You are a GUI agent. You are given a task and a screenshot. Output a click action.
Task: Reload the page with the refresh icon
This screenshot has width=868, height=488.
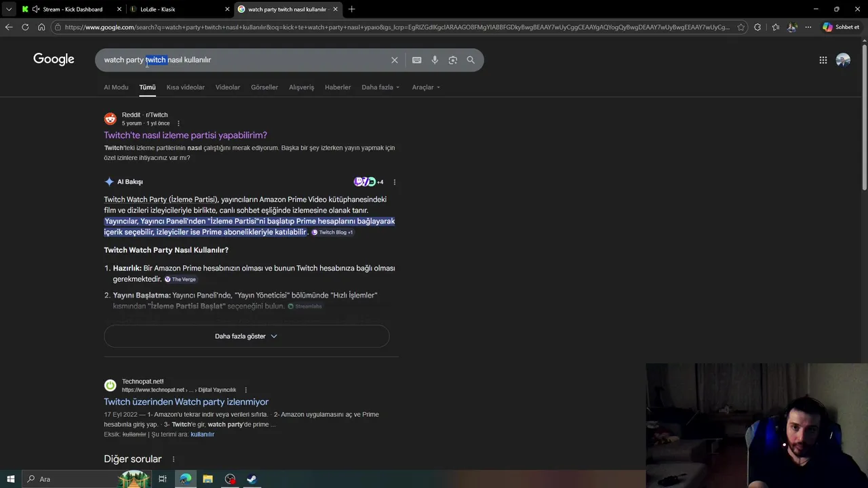(x=25, y=27)
